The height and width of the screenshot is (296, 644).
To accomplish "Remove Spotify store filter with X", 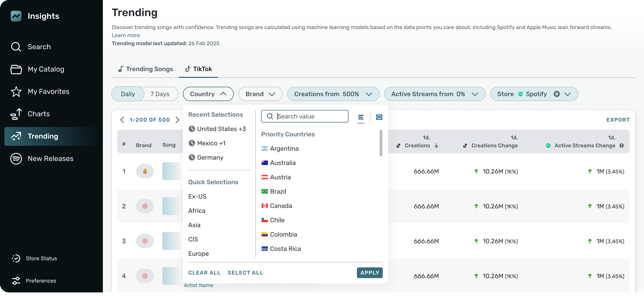I will pos(557,94).
